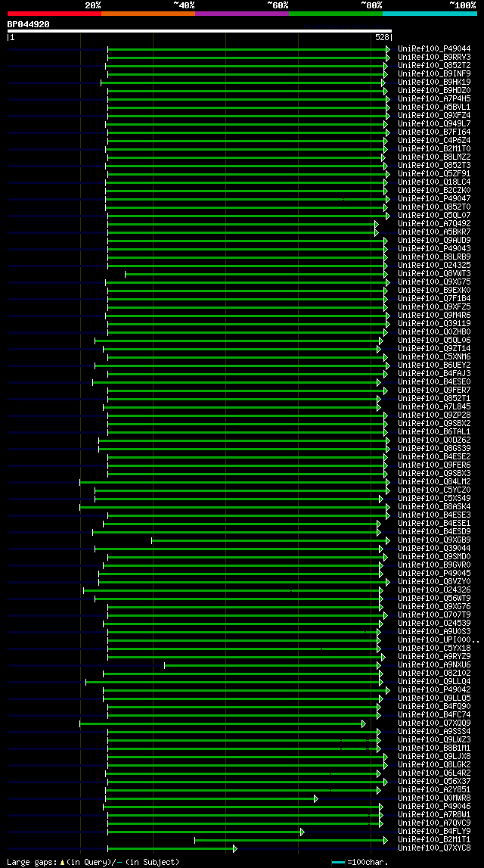Screen dimensions: 484x868
Task: Click the green alignment bar for UniRef100_B2M1T1
Action: [291, 840]
